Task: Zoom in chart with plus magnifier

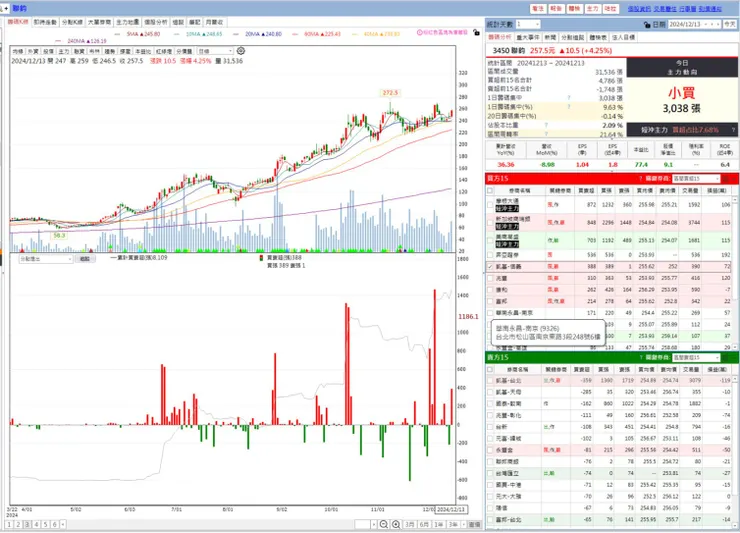Action: click(396, 525)
